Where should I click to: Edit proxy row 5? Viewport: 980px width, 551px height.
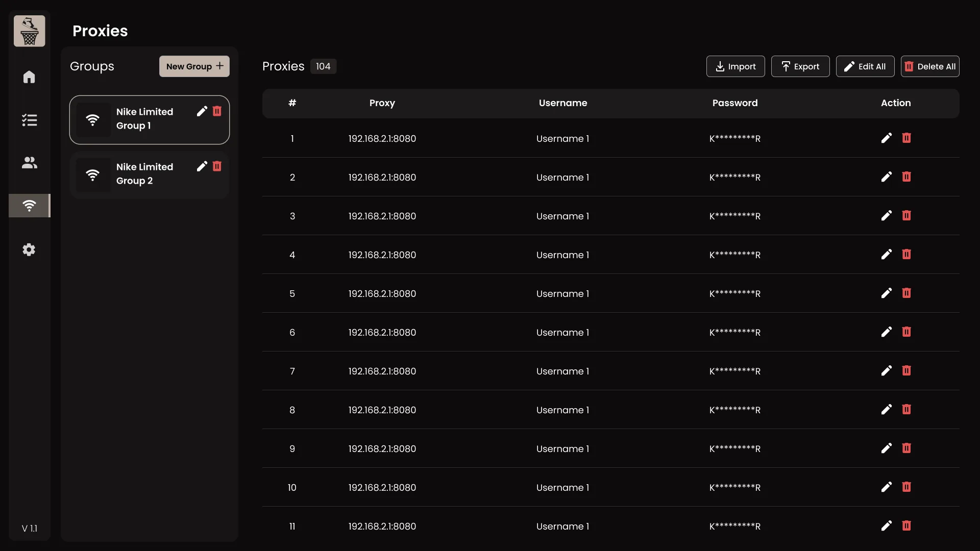(887, 293)
